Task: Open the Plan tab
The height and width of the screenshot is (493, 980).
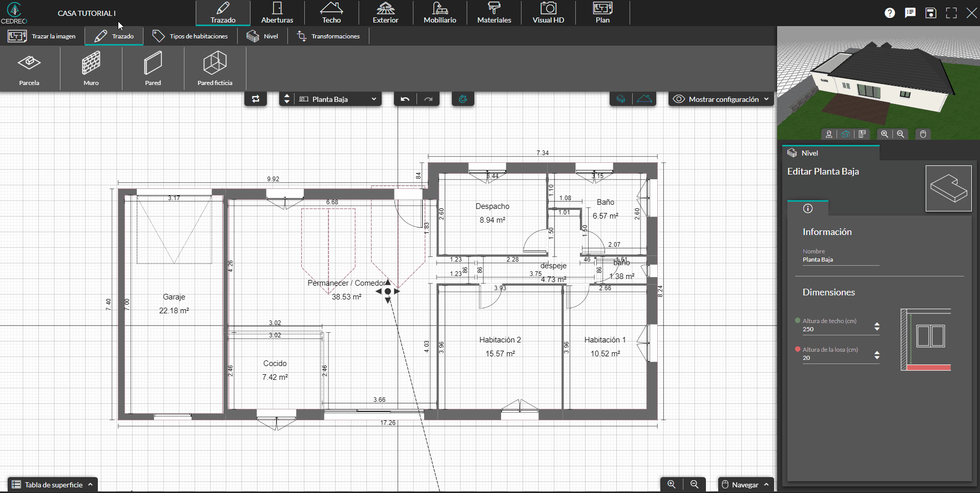Action: pyautogui.click(x=602, y=13)
